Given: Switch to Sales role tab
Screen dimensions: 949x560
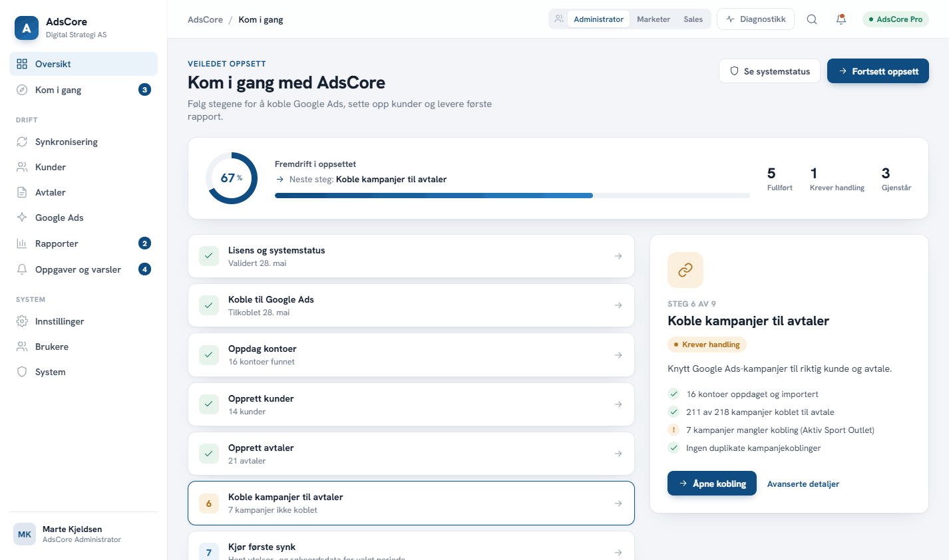Looking at the screenshot, I should coord(693,19).
